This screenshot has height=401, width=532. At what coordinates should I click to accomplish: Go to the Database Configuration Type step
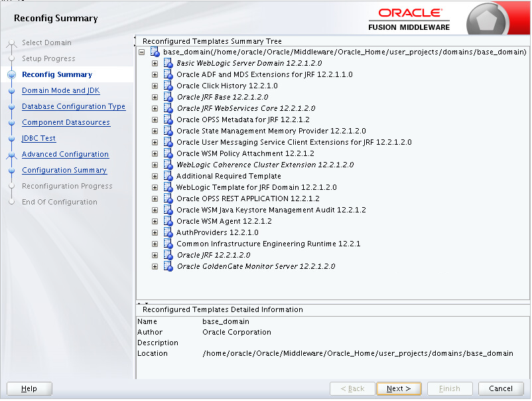(x=74, y=106)
